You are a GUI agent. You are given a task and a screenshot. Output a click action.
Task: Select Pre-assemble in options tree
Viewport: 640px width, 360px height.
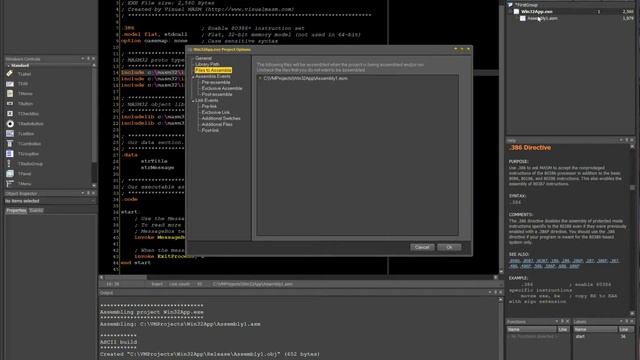216,82
